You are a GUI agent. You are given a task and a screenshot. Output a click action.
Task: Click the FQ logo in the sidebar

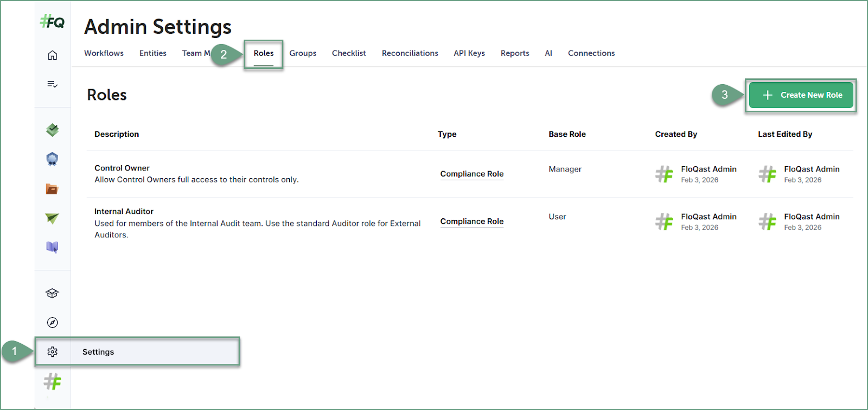pos(52,22)
